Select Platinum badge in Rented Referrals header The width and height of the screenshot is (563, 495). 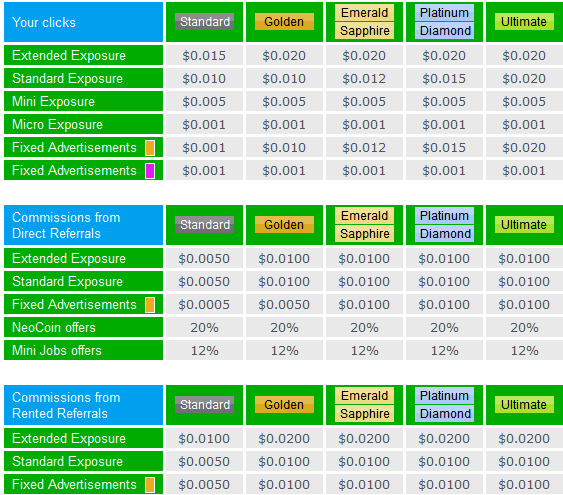point(445,396)
